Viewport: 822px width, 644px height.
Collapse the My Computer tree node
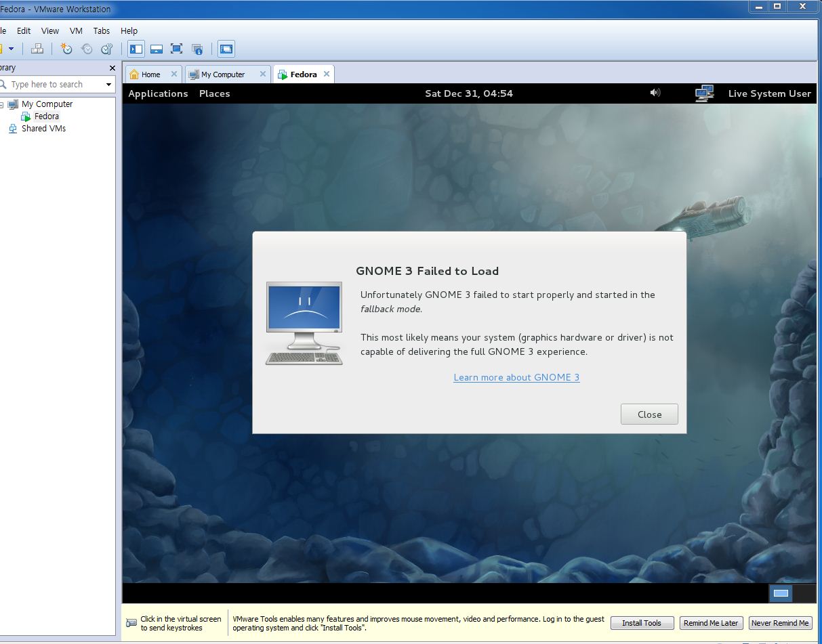click(x=1, y=104)
